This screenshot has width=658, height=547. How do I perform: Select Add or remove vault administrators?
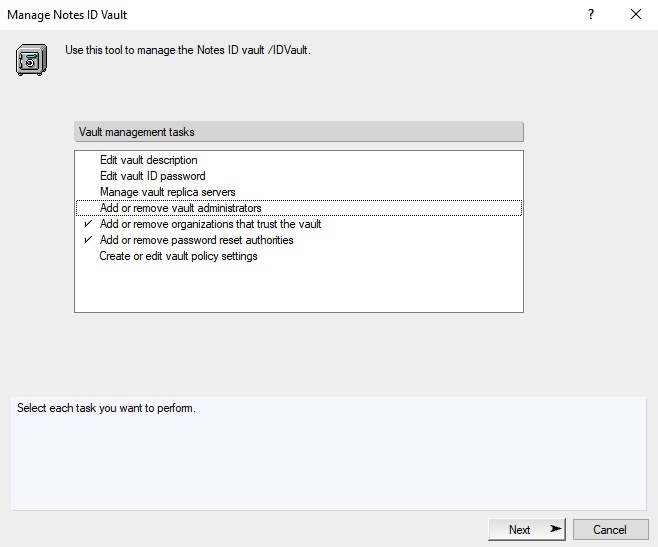pyautogui.click(x=180, y=208)
